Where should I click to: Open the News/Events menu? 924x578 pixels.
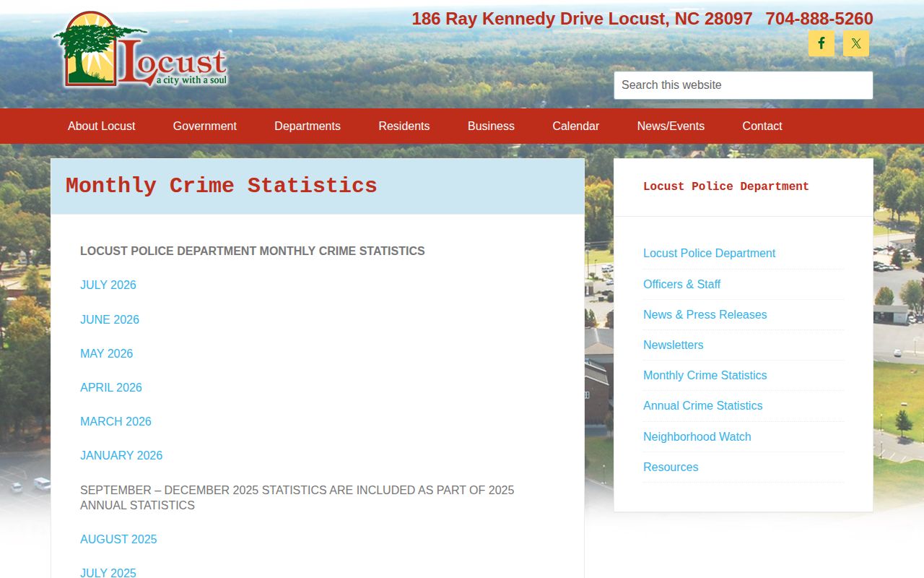tap(671, 126)
